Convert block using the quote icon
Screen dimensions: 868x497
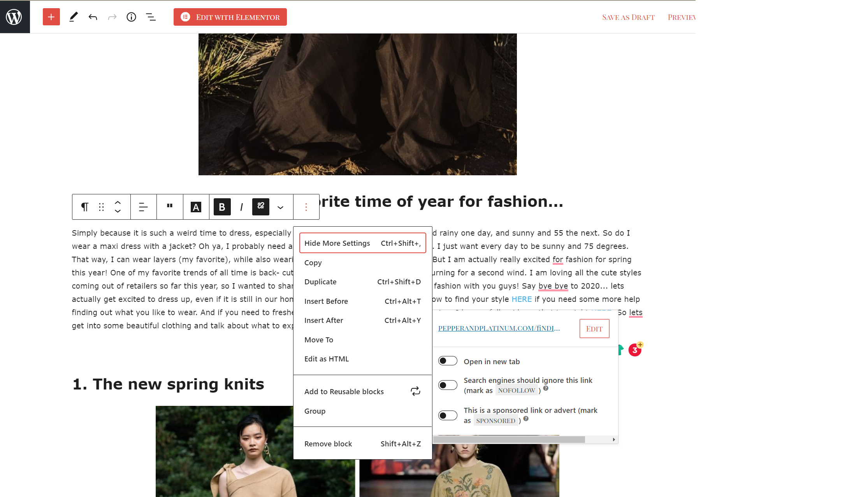tap(170, 206)
